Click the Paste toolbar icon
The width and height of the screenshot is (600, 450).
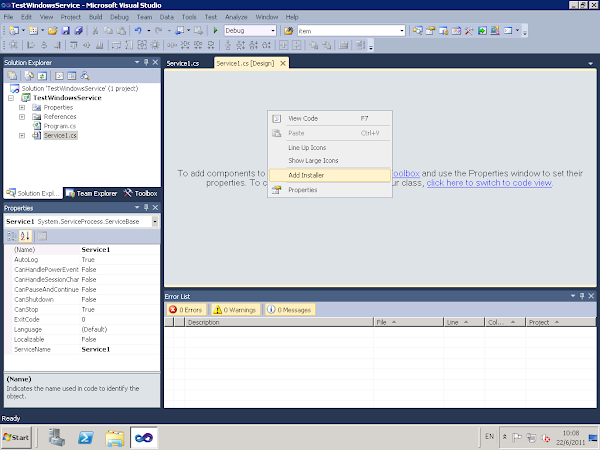121,31
